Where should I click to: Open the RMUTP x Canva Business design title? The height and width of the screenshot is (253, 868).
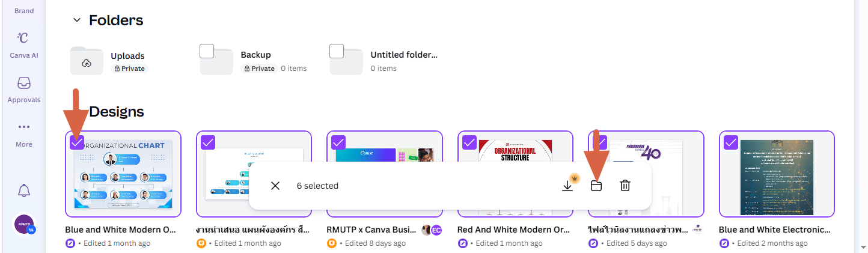point(370,230)
